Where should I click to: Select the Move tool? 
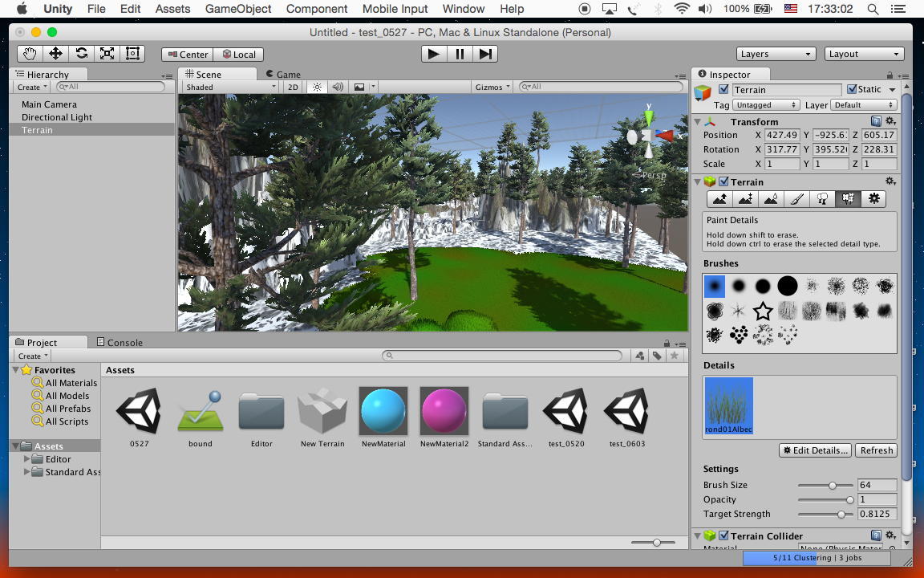pos(56,54)
